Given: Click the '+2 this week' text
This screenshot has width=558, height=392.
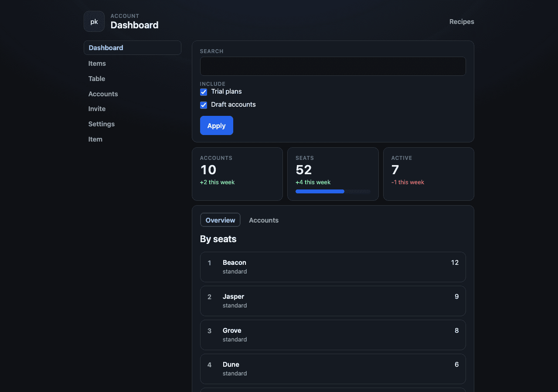Looking at the screenshot, I should pos(217,182).
